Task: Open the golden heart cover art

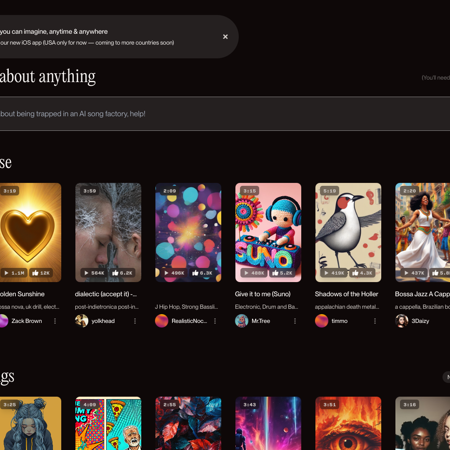Action: (x=31, y=232)
